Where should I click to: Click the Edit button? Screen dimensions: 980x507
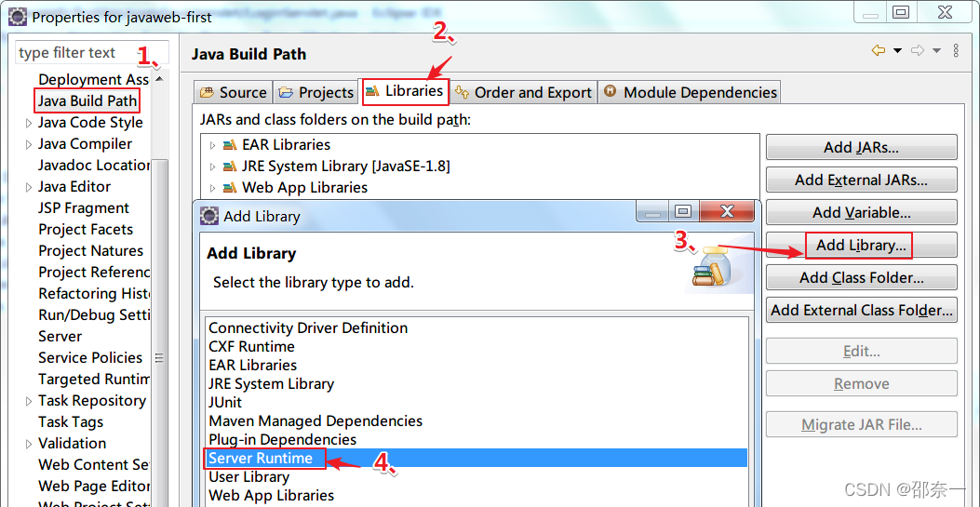point(861,351)
